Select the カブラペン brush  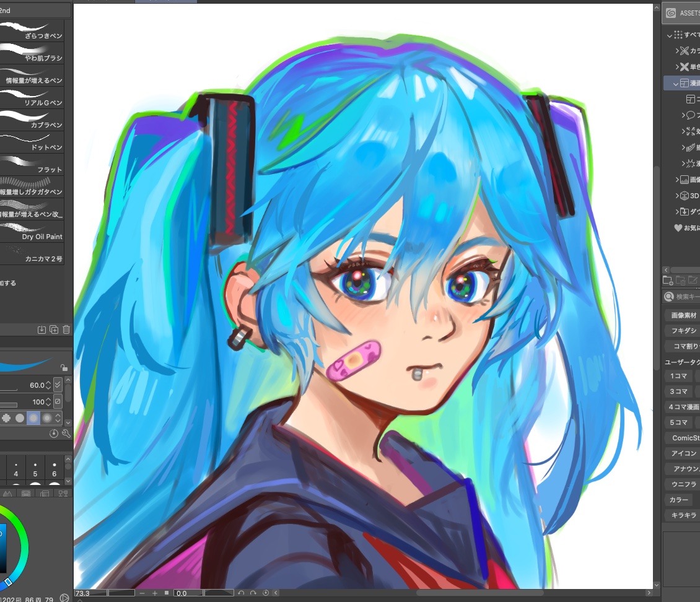(32, 120)
